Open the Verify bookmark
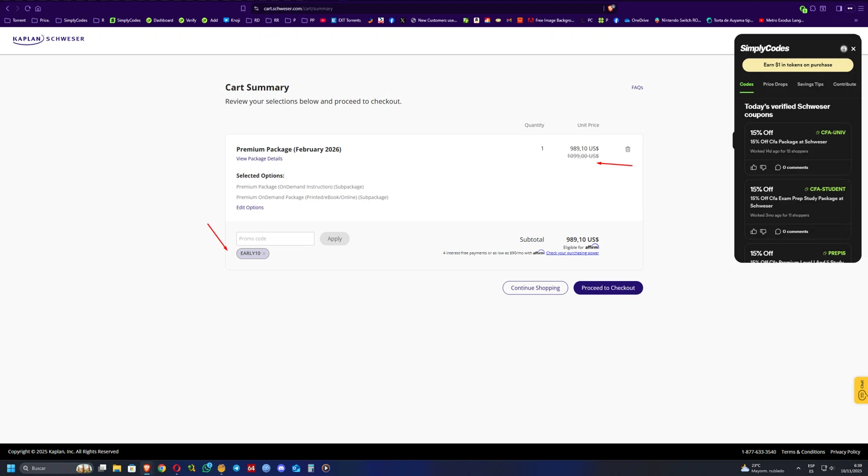Viewport: 868px width, 476px height. point(187,20)
